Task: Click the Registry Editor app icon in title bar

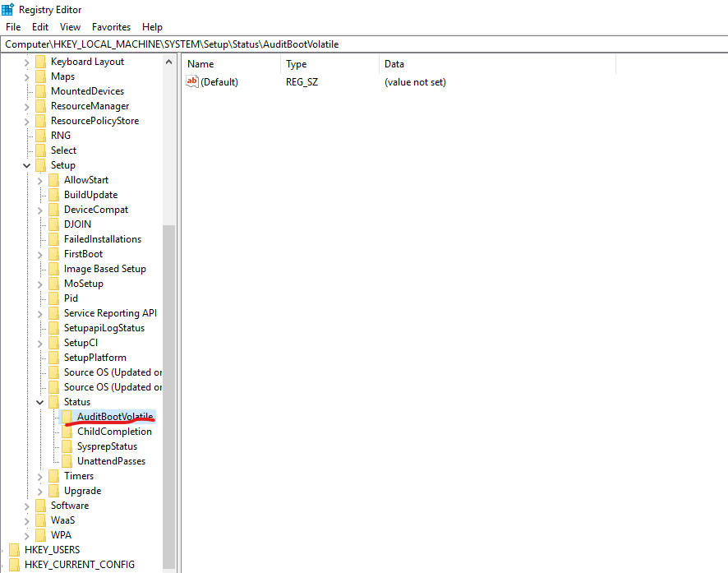Action: [x=8, y=9]
